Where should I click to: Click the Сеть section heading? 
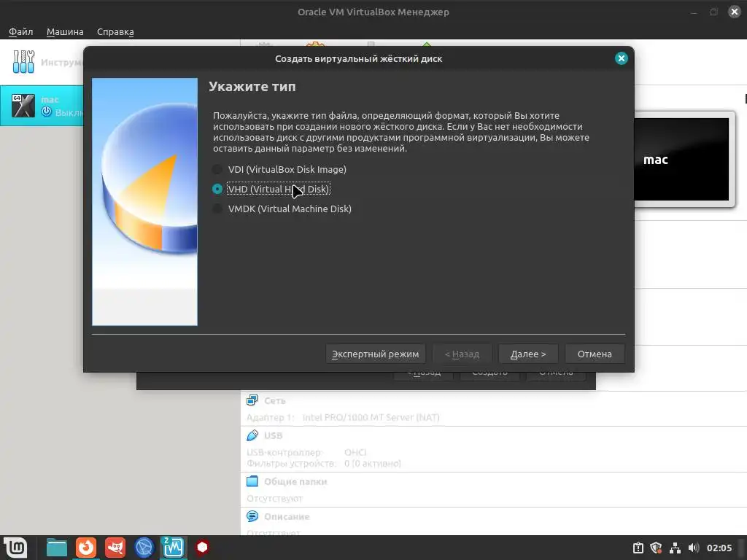click(x=275, y=400)
